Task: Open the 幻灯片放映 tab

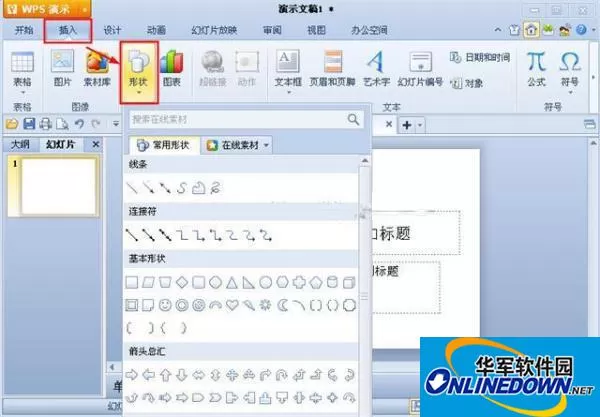Action: click(214, 30)
